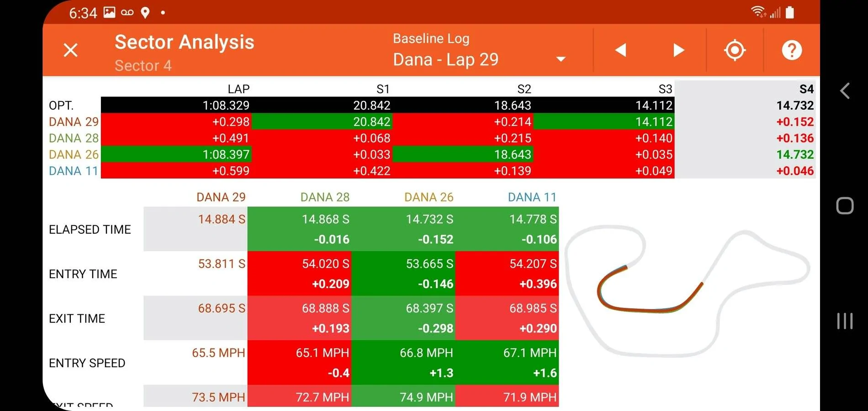Select the S4 column header
The height and width of the screenshot is (411, 868).
coord(806,89)
